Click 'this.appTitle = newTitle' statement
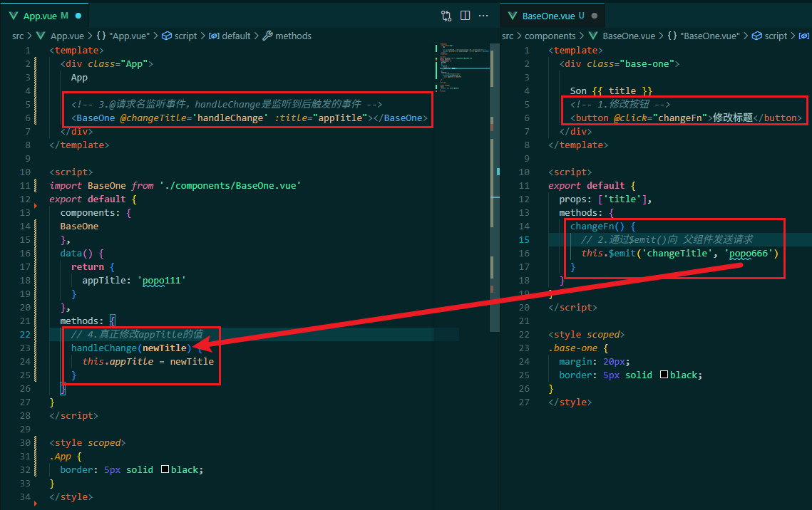This screenshot has width=812, height=510. 148,361
